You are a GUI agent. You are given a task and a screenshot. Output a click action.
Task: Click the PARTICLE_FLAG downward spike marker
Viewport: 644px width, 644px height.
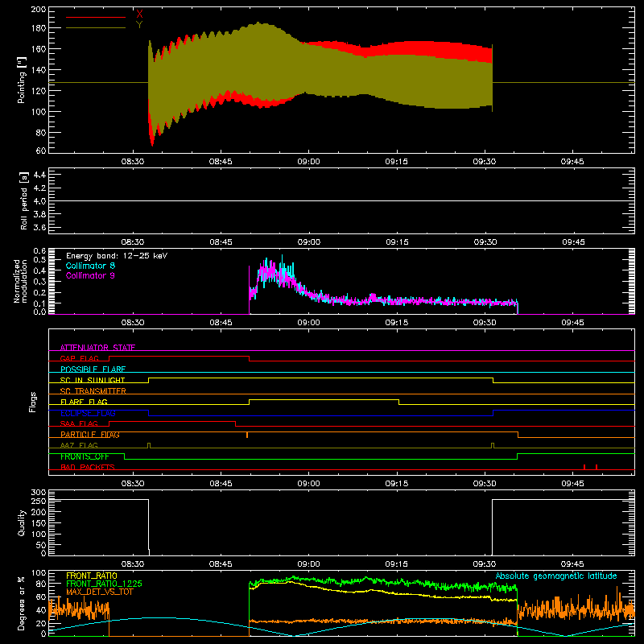click(x=247, y=435)
